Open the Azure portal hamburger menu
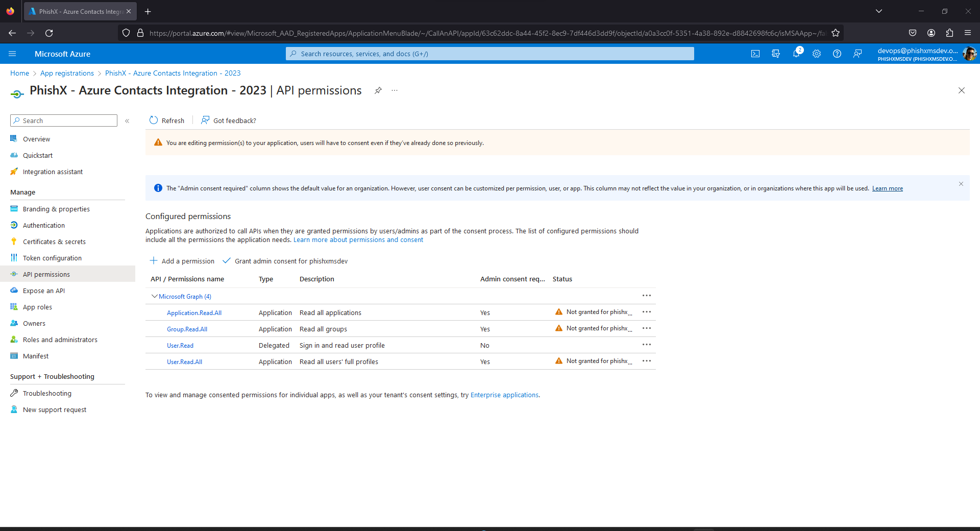This screenshot has width=980, height=531. click(x=12, y=54)
